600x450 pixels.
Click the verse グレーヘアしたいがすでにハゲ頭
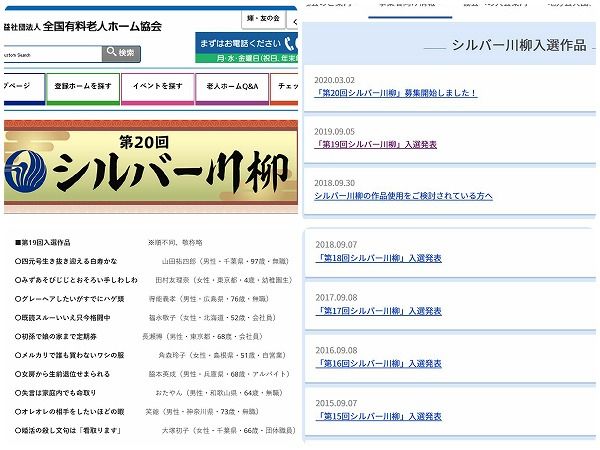click(69, 299)
